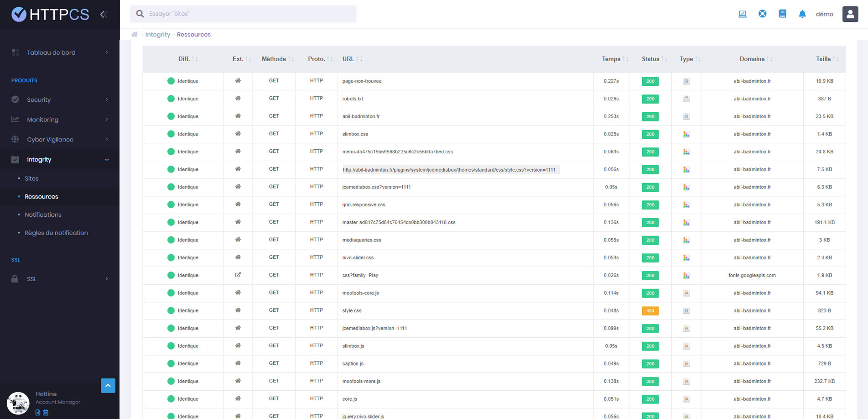
Task: Click the Security shield icon in sidebar
Action: [x=15, y=100]
